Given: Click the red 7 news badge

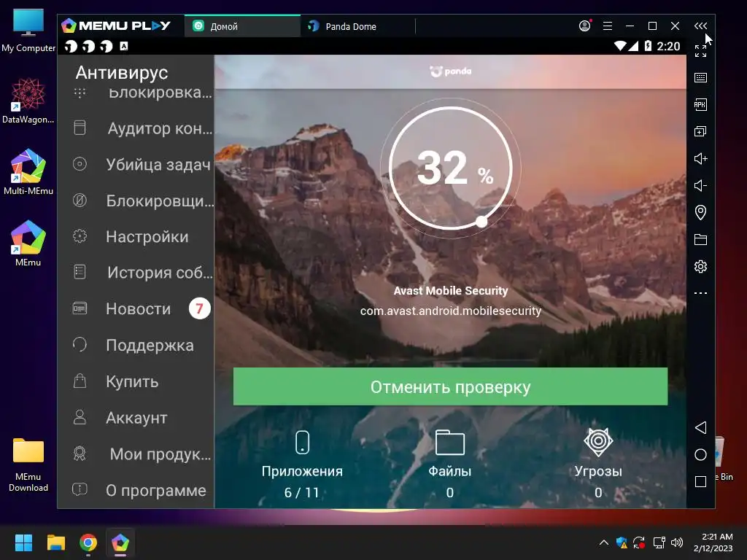Looking at the screenshot, I should 200,308.
